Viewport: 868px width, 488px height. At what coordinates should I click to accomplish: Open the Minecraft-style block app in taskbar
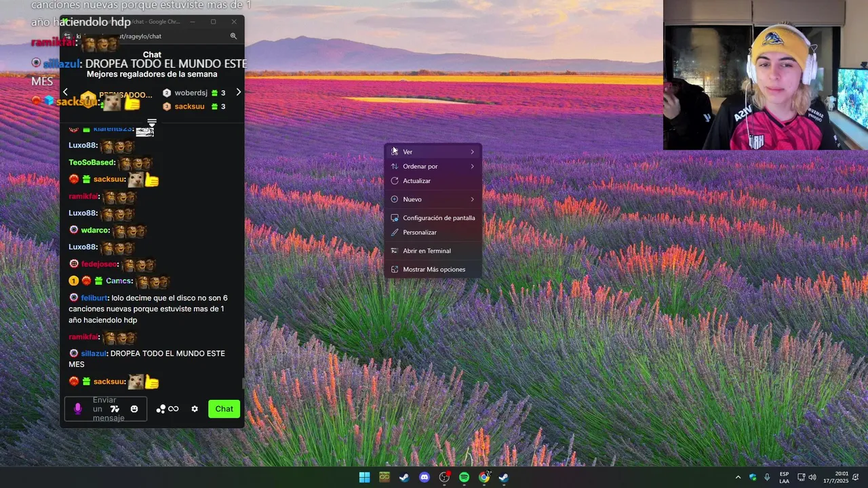point(384,477)
